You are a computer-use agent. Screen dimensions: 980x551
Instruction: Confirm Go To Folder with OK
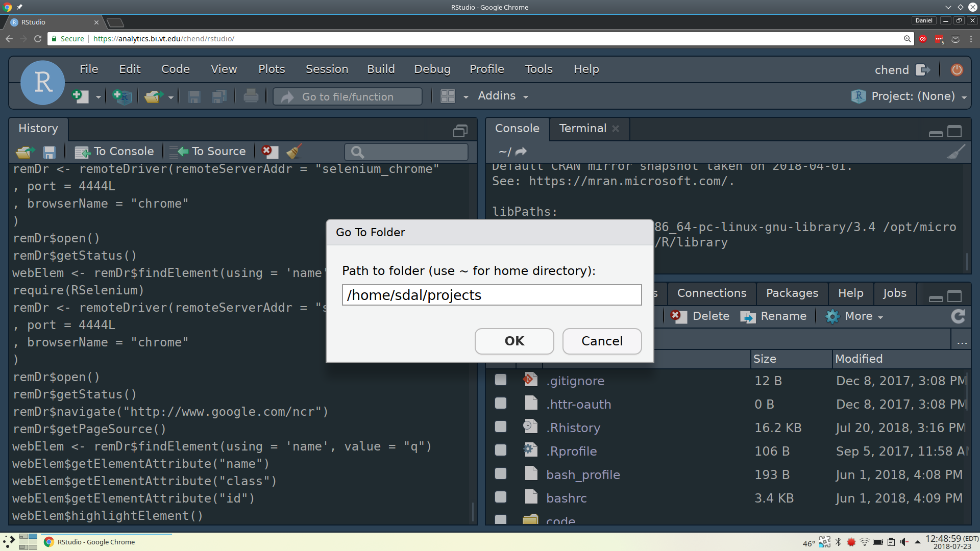coord(514,341)
